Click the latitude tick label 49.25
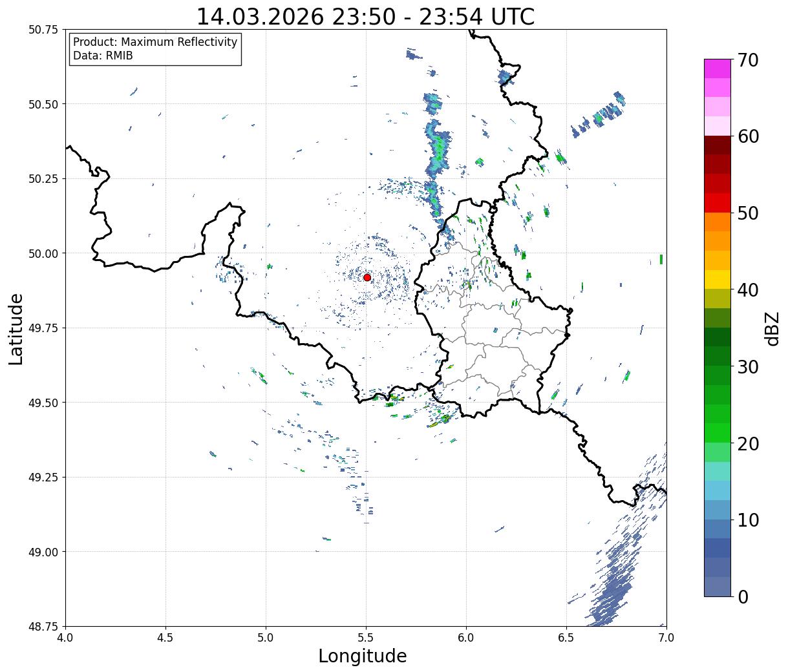Screen dimensions: 788x672 (43, 478)
